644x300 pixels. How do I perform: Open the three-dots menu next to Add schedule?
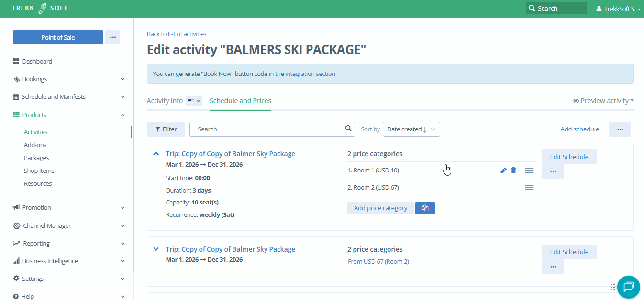620,129
